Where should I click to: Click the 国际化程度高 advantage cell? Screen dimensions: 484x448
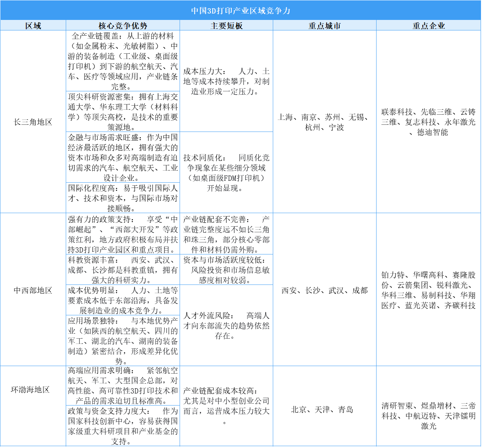pos(123,198)
